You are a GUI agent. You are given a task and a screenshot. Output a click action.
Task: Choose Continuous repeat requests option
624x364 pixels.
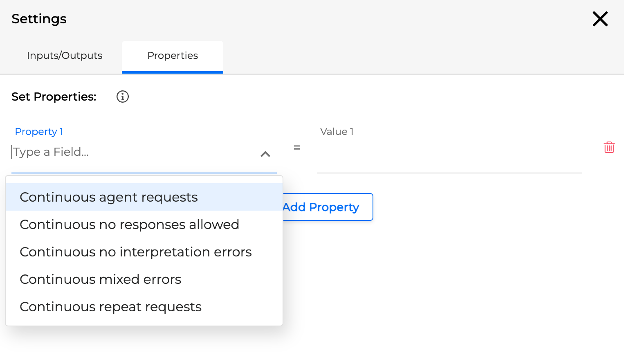tap(110, 306)
